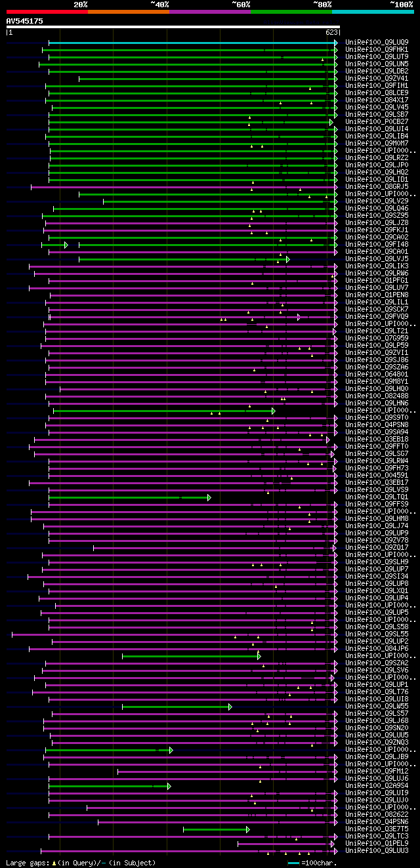This screenshot has height=868, width=420.
Task: Click the short green alignment bar for Q9LVJ5
Action: pyautogui.click(x=183, y=259)
